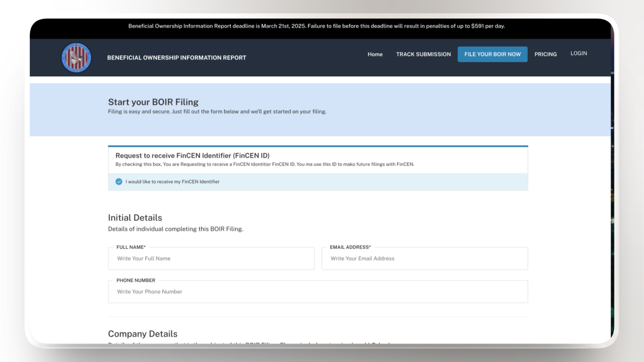
Task: Click the deadline announcement banner text
Action: 317,26
